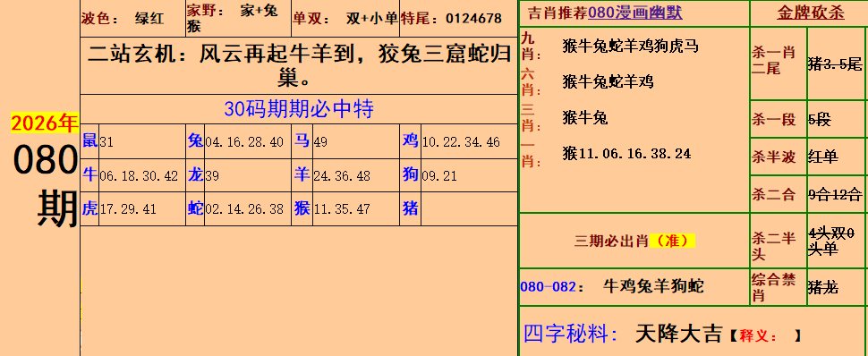
Task: Select the struck-through 9合12合 value
Action: pyautogui.click(x=836, y=194)
